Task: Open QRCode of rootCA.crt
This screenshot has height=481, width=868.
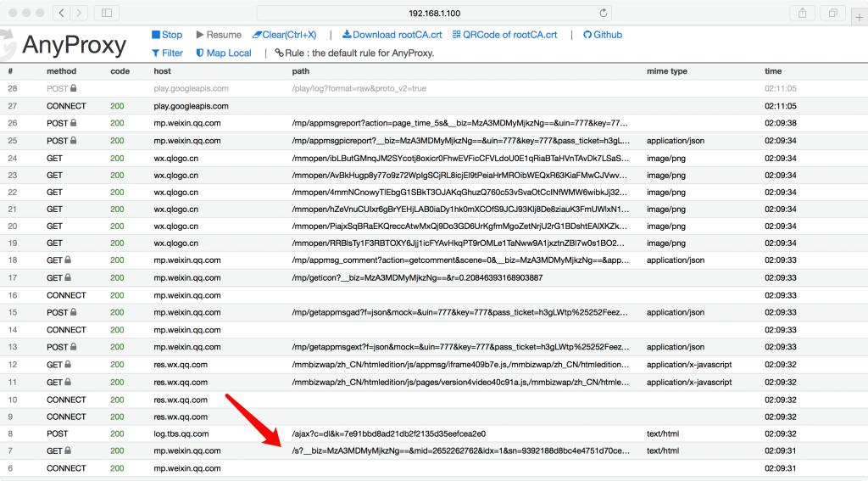Action: pos(505,34)
